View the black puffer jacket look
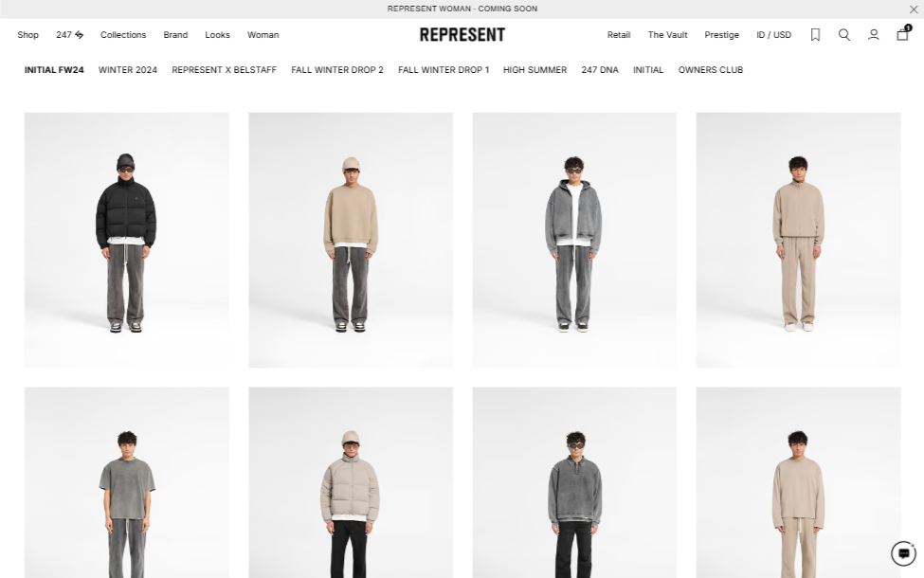924x578 pixels. click(127, 240)
